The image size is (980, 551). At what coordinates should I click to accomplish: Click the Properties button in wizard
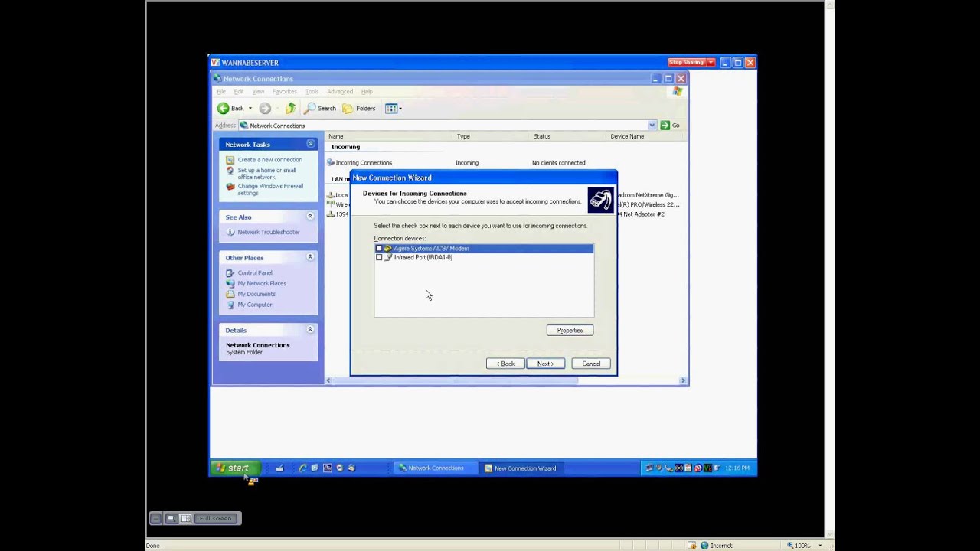click(x=570, y=331)
